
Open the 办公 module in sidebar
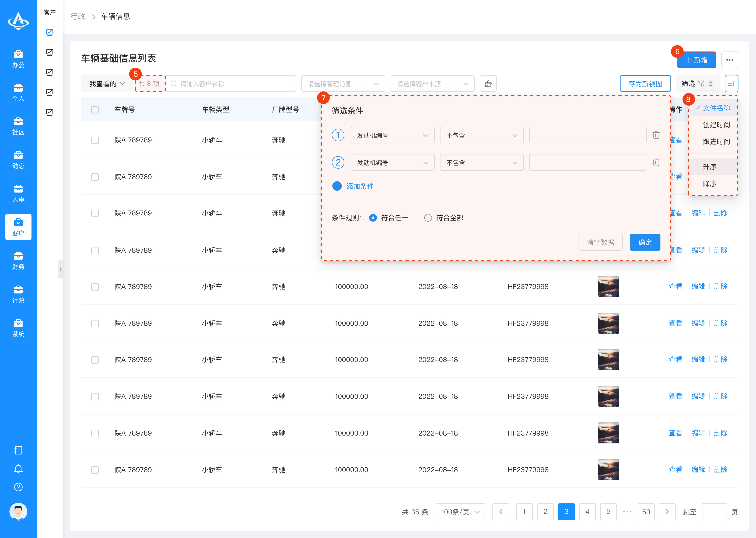(18, 59)
